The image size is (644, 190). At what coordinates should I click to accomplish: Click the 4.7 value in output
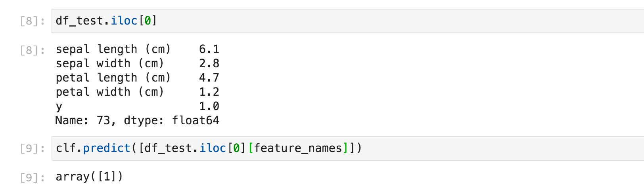(x=209, y=78)
